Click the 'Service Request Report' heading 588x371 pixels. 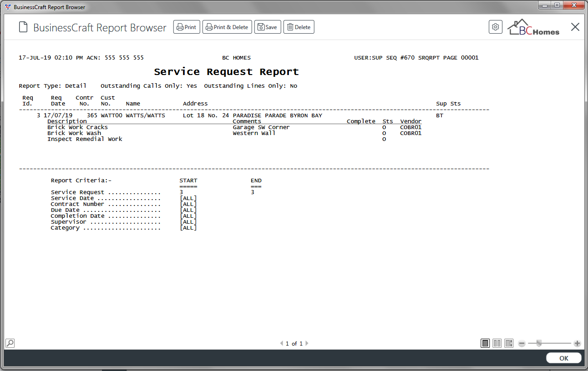point(226,72)
